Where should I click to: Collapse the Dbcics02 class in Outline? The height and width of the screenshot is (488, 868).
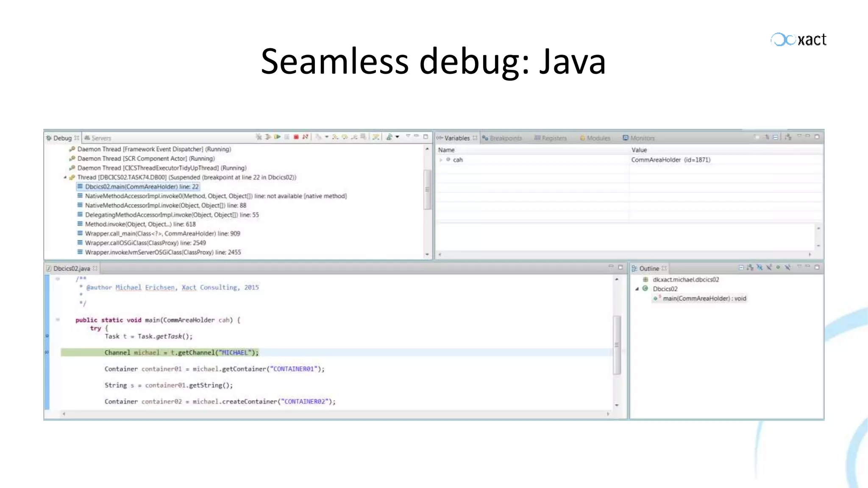pyautogui.click(x=637, y=289)
